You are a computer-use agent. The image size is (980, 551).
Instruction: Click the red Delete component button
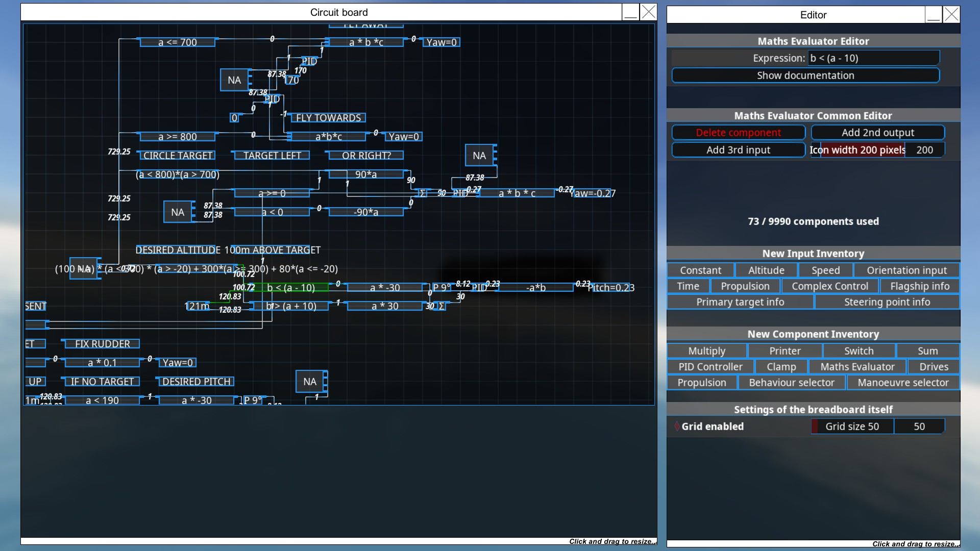pos(738,133)
